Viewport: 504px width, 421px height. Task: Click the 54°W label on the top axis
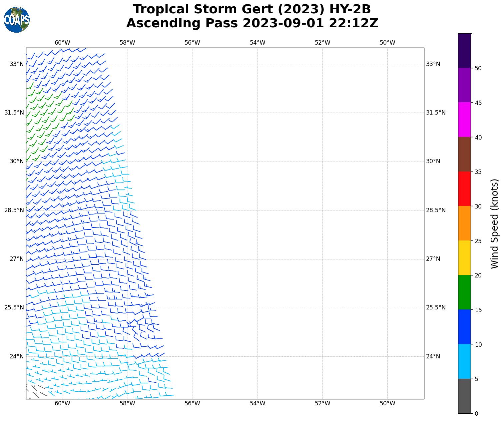pyautogui.click(x=257, y=43)
